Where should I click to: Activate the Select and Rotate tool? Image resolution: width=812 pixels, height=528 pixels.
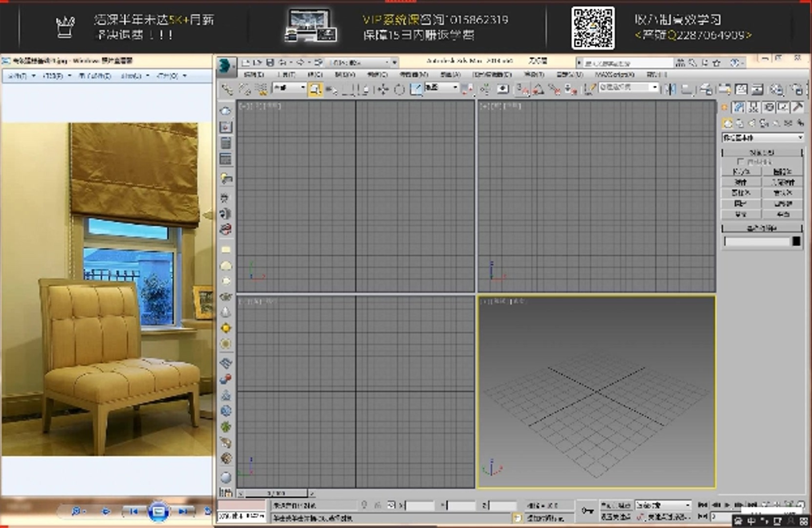click(x=399, y=89)
